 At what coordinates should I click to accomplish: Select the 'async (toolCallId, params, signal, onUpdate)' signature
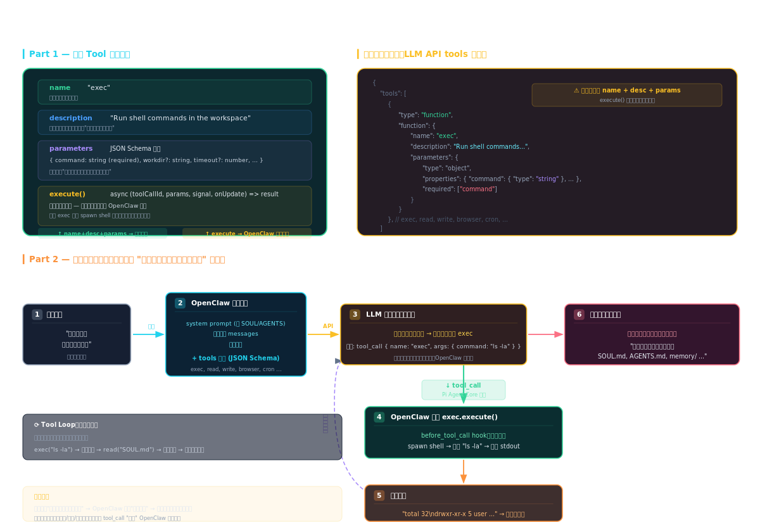pos(194,194)
